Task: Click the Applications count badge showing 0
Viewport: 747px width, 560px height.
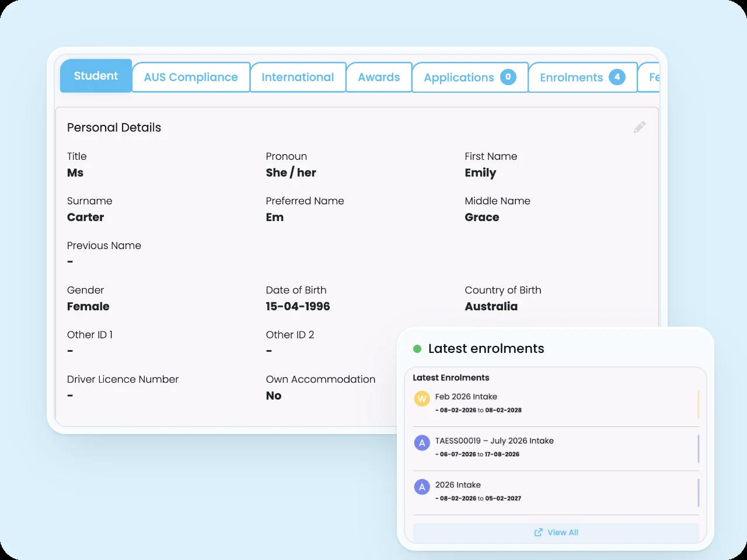Action: click(508, 77)
